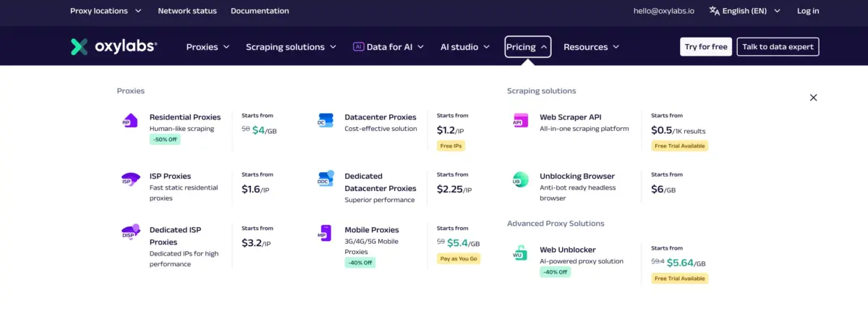Close the pricing mega menu with X
The image size is (868, 309).
pyautogui.click(x=813, y=98)
